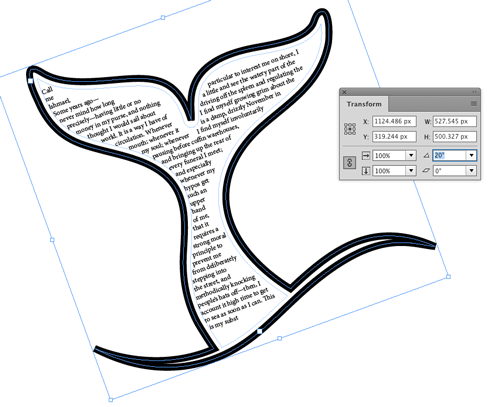Screen dimensions: 500x407
Task: Click the Scale X Percentage icon
Action: pos(366,155)
